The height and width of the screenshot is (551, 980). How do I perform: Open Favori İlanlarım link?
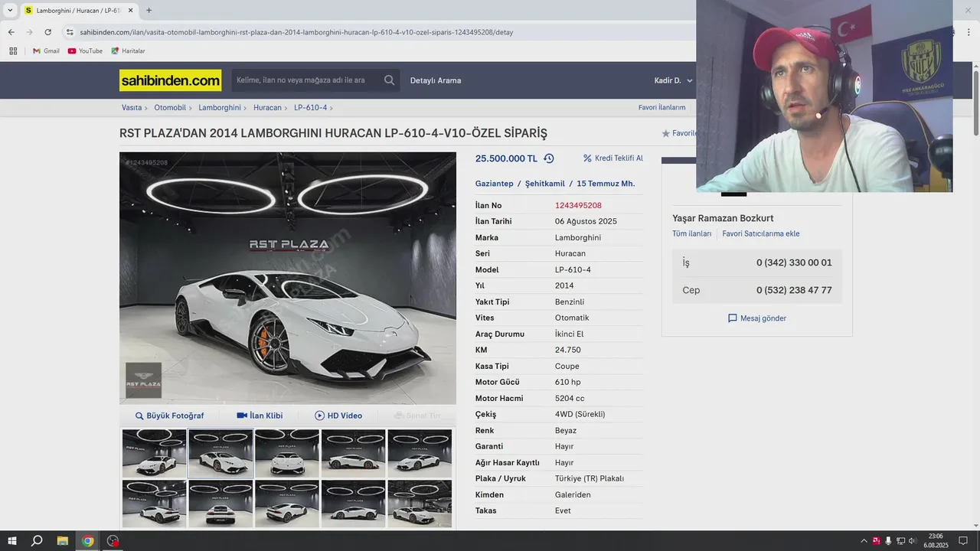coord(661,108)
